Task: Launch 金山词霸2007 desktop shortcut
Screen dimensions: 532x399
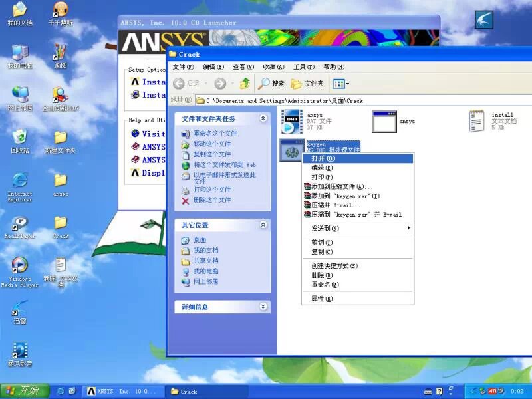Action: pos(61,98)
